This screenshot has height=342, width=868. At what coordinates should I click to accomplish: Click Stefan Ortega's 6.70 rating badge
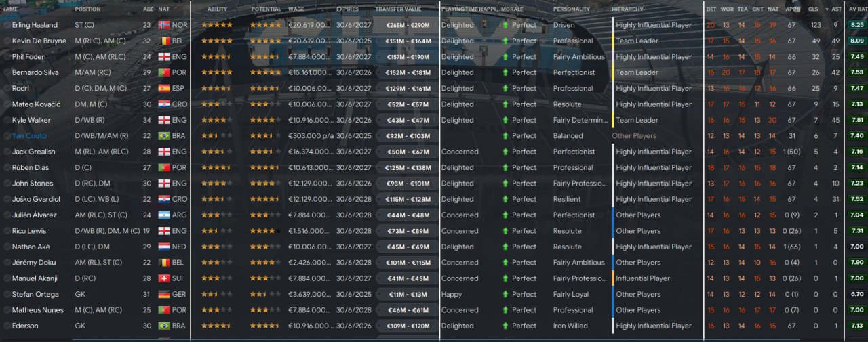(857, 294)
